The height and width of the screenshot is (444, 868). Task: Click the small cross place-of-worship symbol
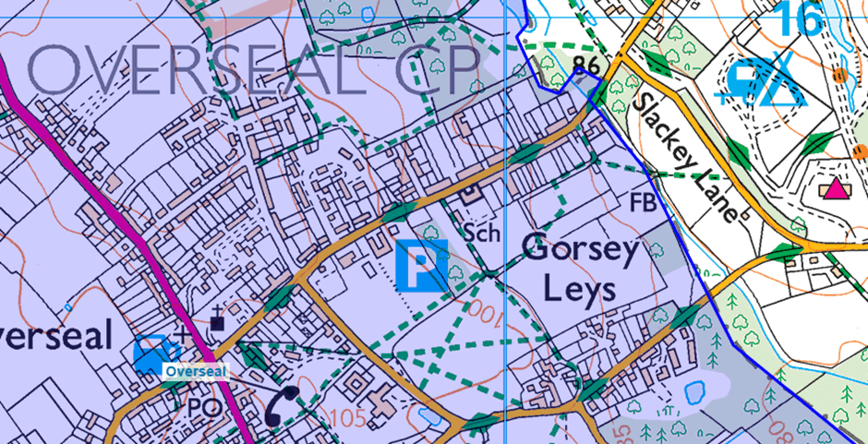[182, 335]
